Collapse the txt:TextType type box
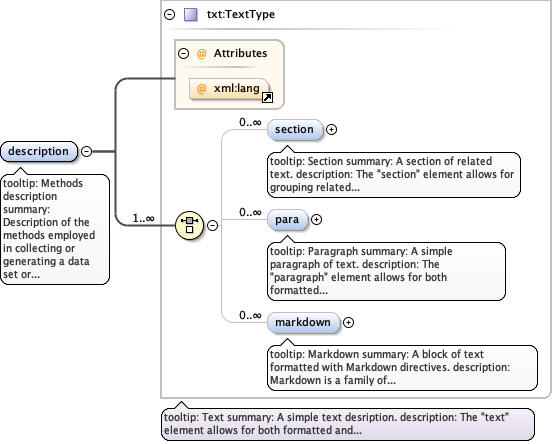 (170, 14)
